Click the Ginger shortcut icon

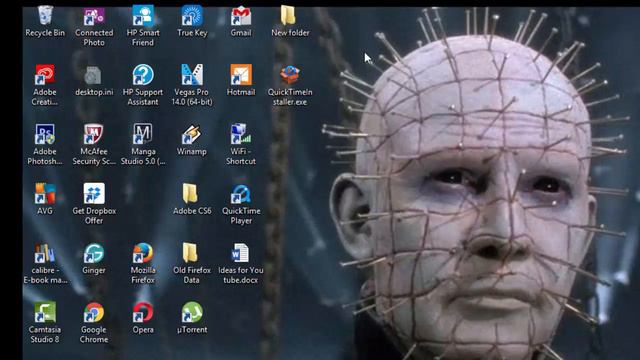tap(94, 253)
